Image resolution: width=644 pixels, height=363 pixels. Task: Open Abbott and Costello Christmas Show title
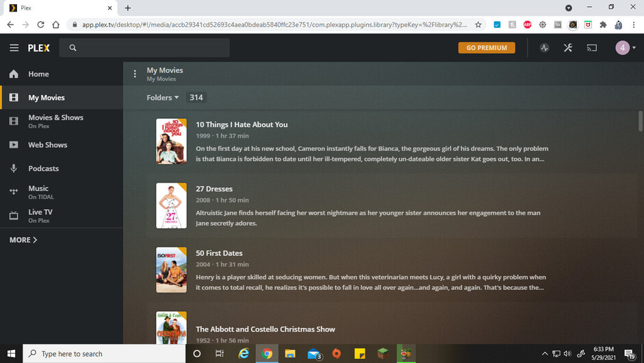coord(266,330)
